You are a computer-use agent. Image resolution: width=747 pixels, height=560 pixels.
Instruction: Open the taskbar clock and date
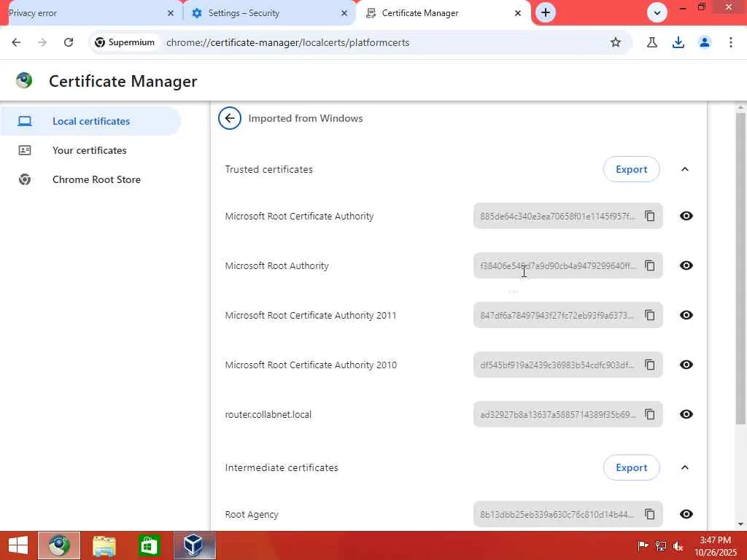coord(716,546)
